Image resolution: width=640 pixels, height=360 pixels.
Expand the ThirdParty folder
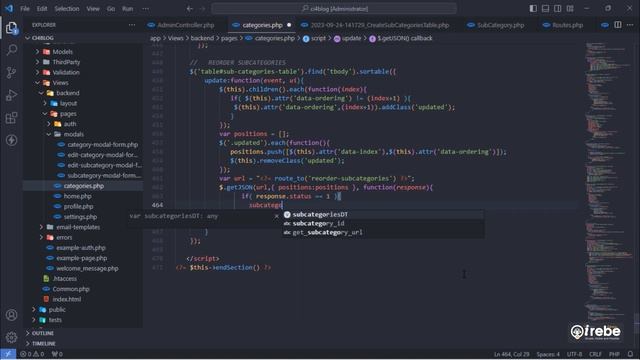[38, 62]
